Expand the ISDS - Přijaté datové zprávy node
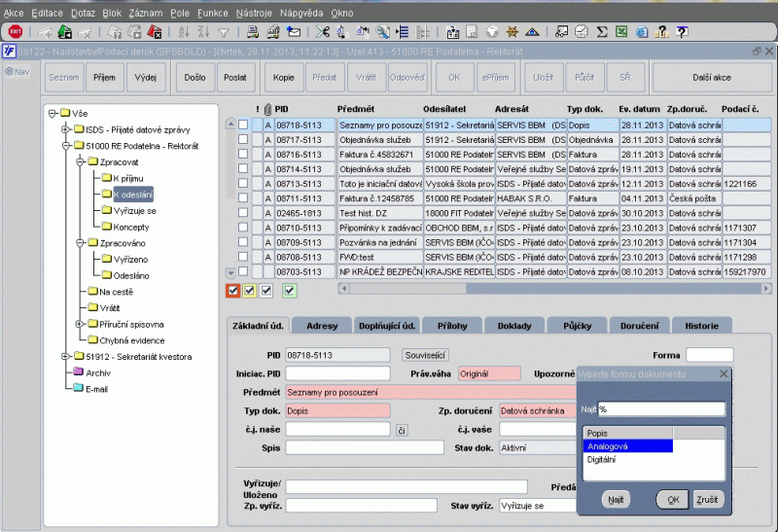Viewport: 778px width, 532px height. coord(64,129)
